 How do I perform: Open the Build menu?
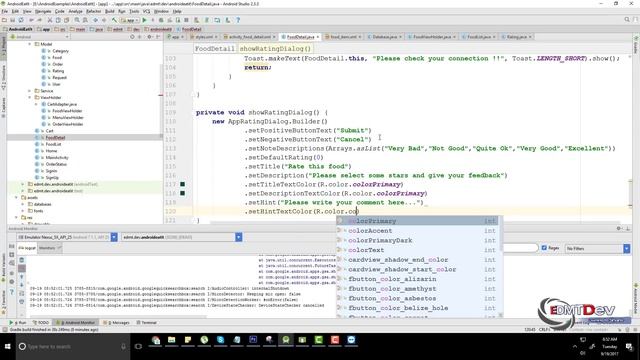tap(110, 11)
